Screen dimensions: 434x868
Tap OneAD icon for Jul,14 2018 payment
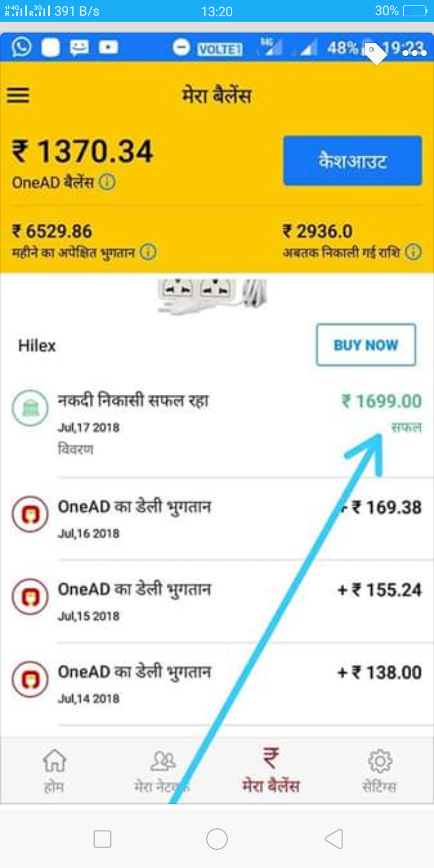(x=30, y=679)
